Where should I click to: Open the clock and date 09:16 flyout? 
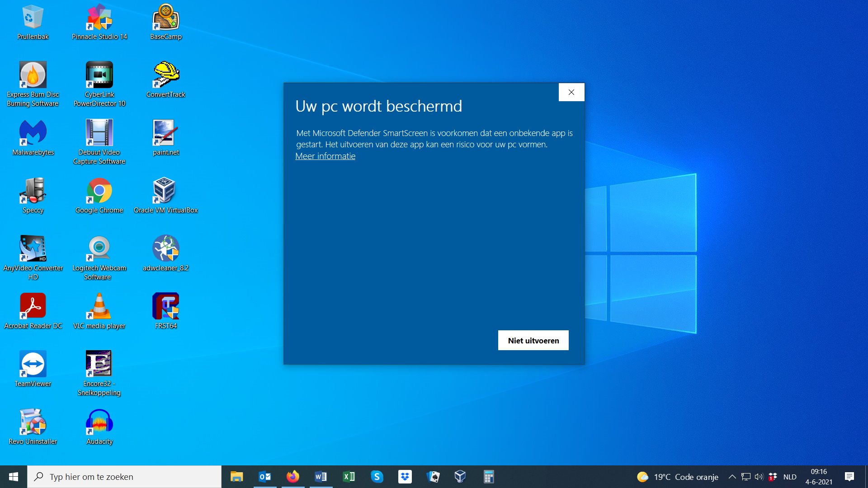pos(819,477)
